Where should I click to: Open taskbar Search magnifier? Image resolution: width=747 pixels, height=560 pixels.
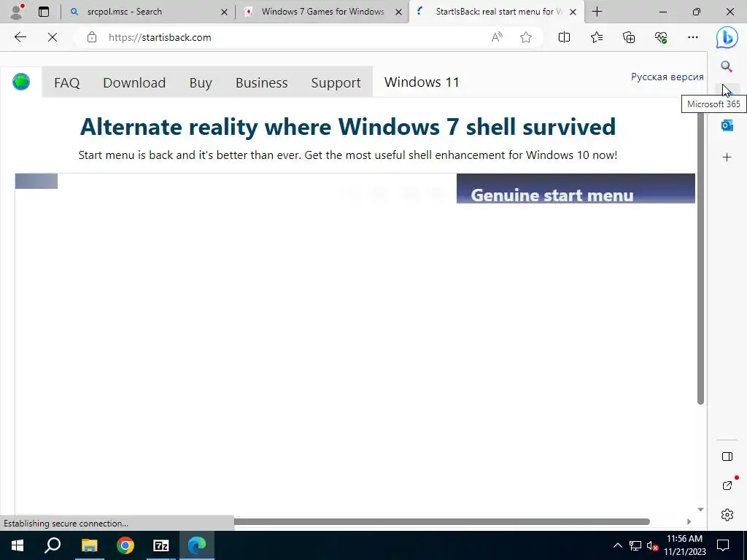tap(53, 545)
